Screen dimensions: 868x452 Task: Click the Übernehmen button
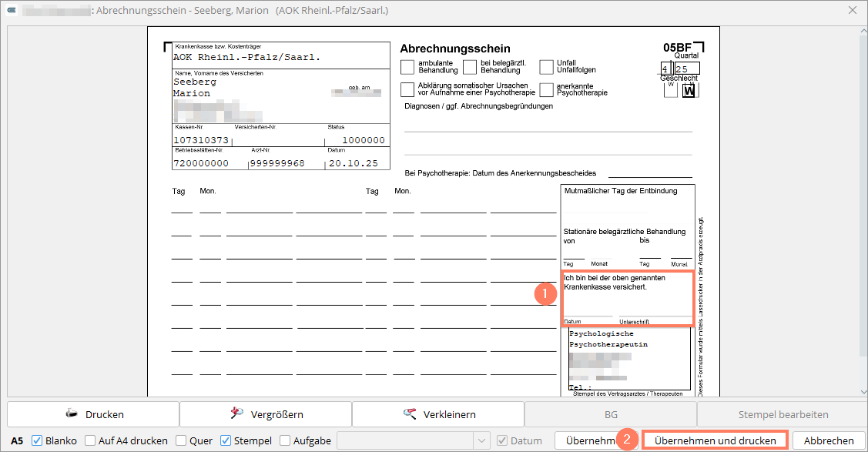(x=591, y=440)
